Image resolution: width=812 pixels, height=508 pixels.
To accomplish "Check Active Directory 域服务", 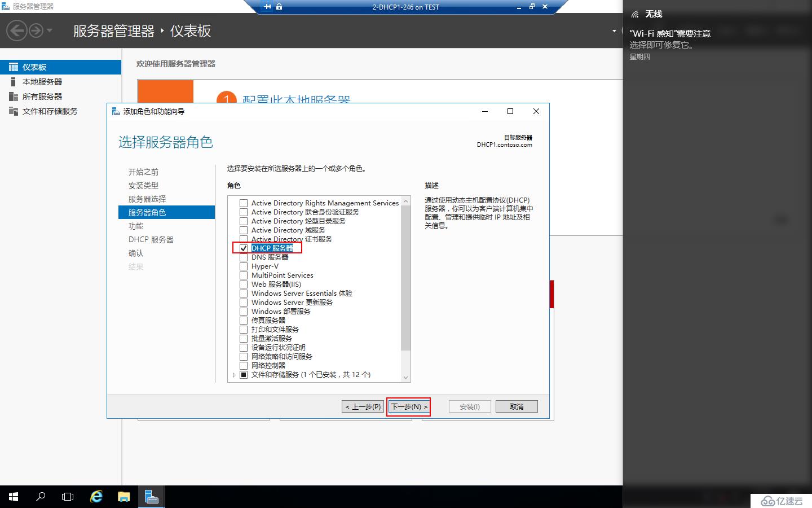I will point(244,230).
